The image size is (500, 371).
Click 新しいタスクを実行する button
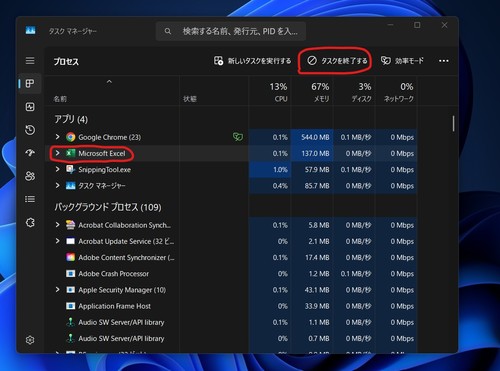252,61
